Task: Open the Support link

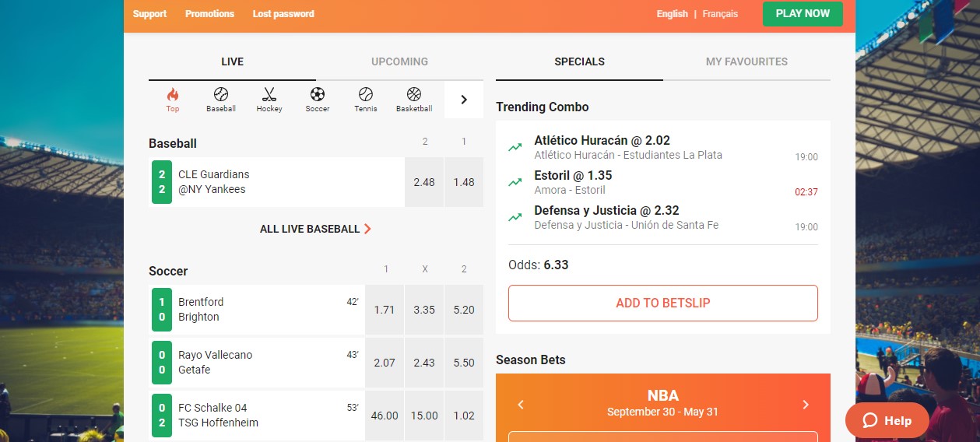Action: [x=149, y=14]
